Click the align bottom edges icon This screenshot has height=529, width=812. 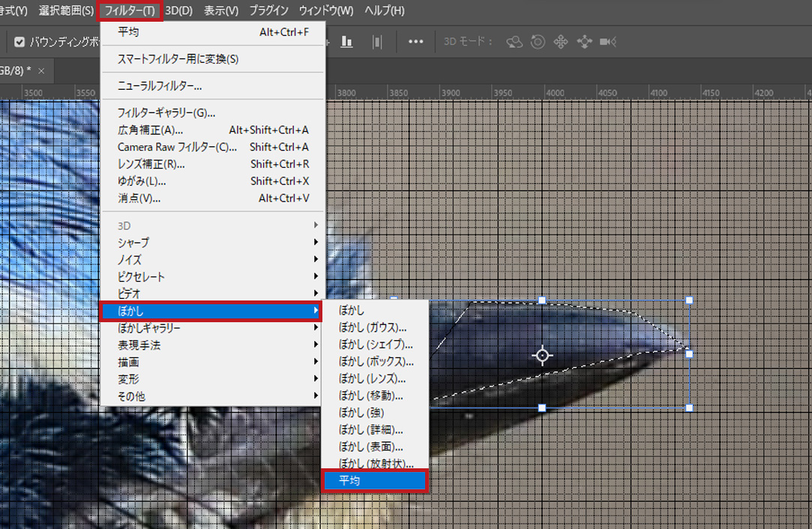346,42
